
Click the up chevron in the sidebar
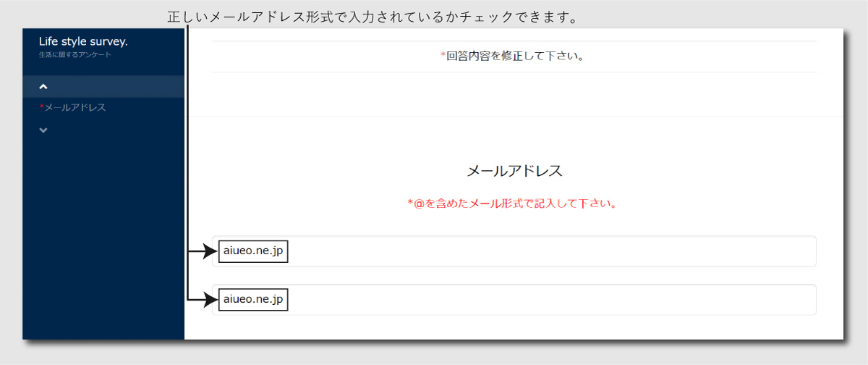pyautogui.click(x=43, y=87)
